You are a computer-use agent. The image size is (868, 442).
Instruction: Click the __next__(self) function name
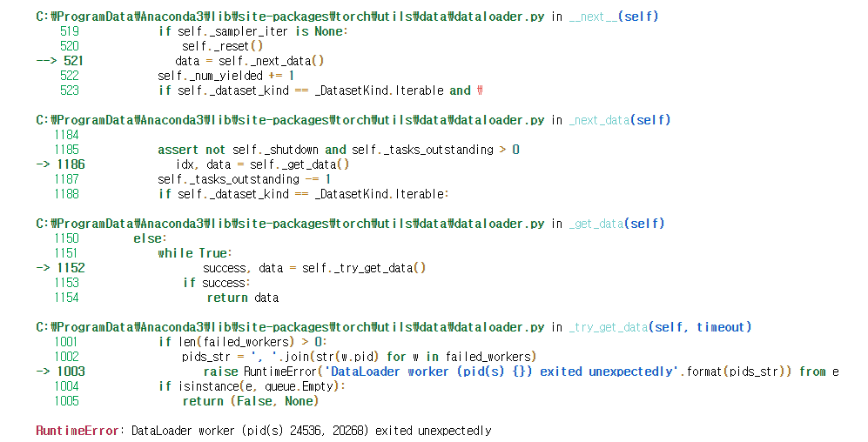(614, 17)
